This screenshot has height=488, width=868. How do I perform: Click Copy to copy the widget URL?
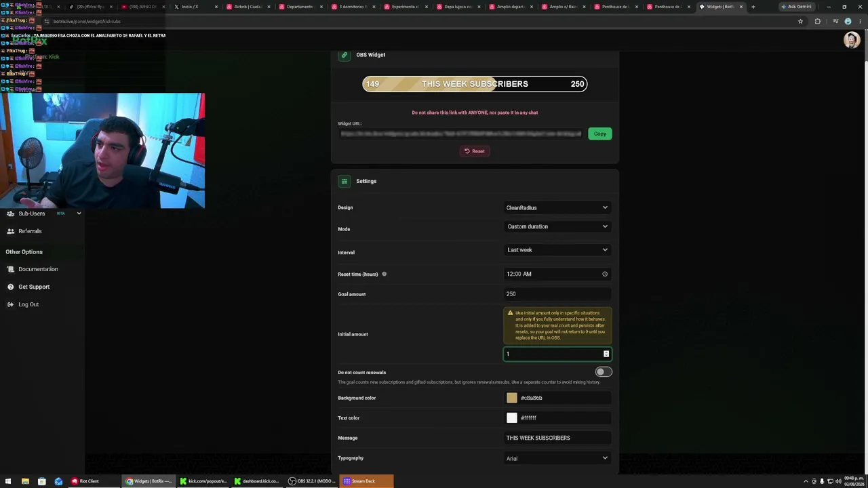(600, 134)
